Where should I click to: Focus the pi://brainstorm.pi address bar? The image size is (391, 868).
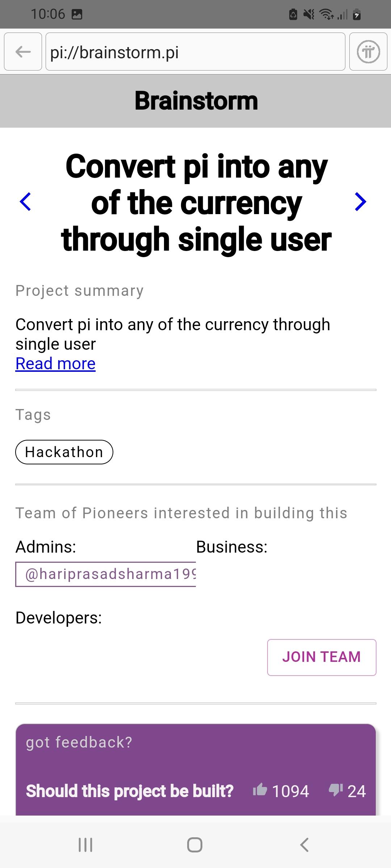[195, 52]
